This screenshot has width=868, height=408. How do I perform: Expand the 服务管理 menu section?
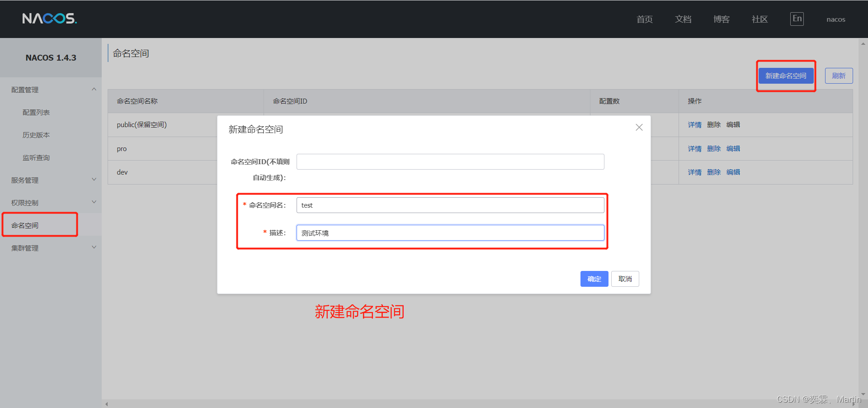[94, 180]
